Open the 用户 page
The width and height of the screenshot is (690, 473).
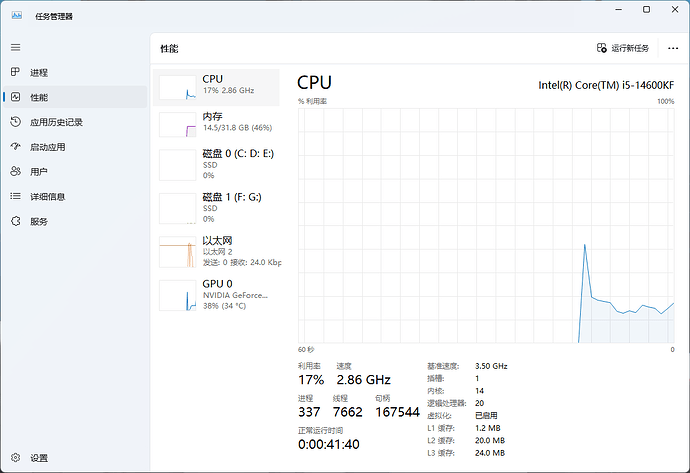[75, 172]
